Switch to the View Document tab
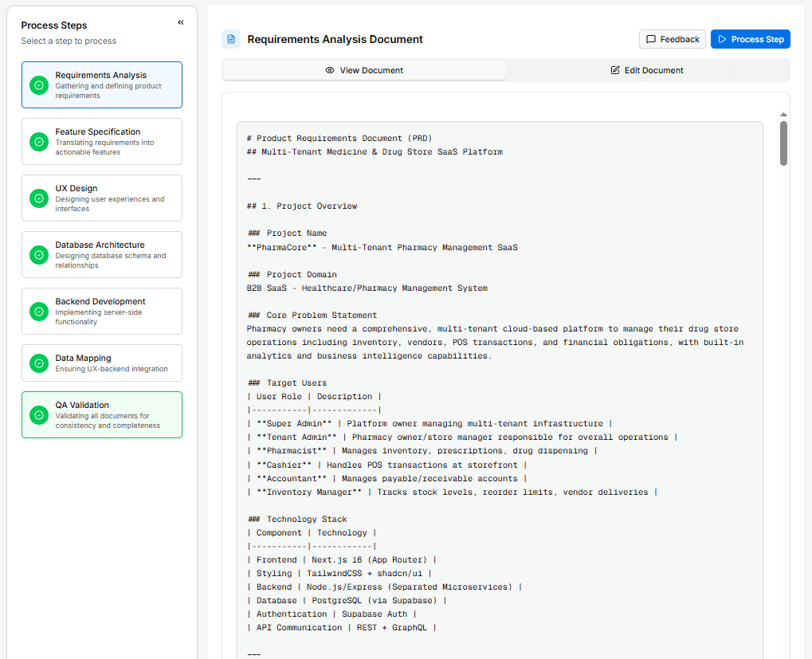Screen dimensions: 812x659 click(x=364, y=69)
